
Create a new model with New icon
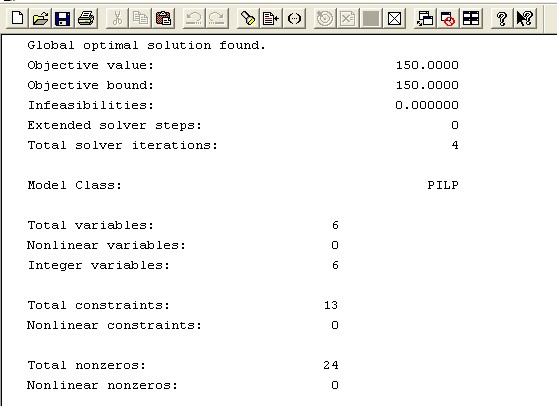pyautogui.click(x=17, y=18)
